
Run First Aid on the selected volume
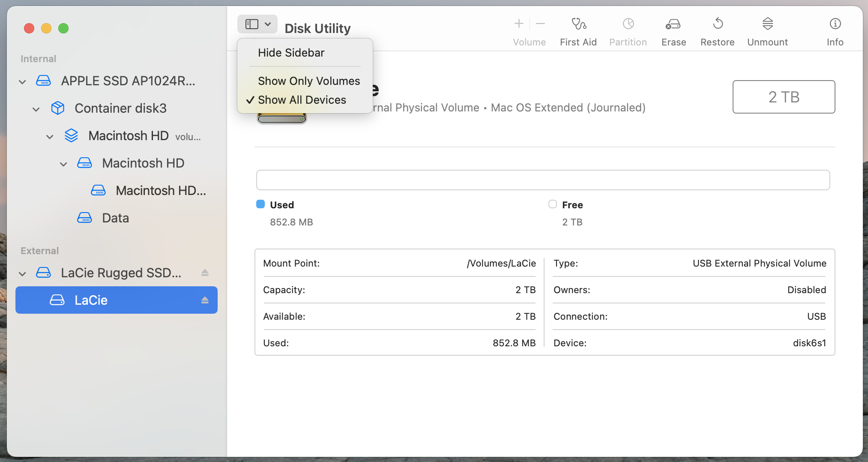click(578, 30)
